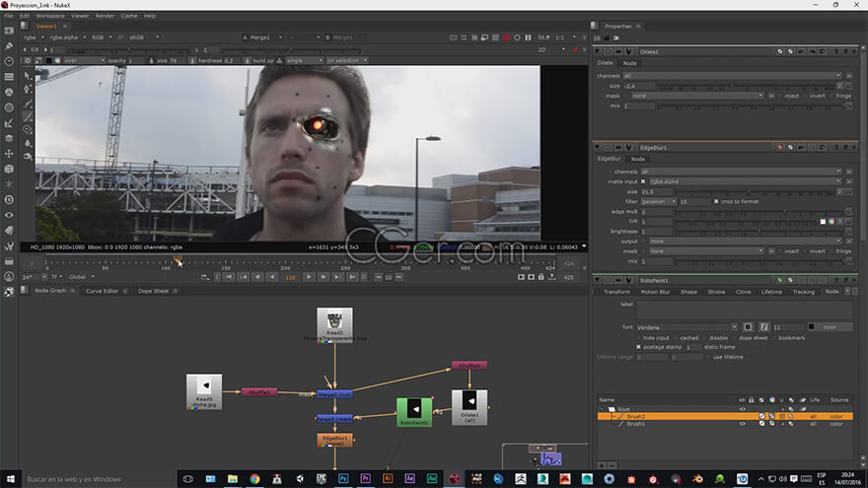Jump to first frame of timeline
Image resolution: width=868 pixels, height=488 pixels.
(x=229, y=277)
